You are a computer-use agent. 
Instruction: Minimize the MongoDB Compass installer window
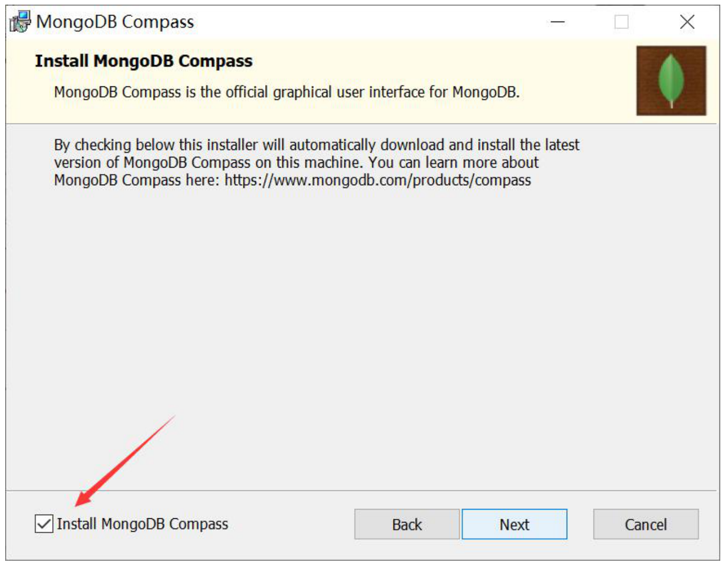pos(557,22)
